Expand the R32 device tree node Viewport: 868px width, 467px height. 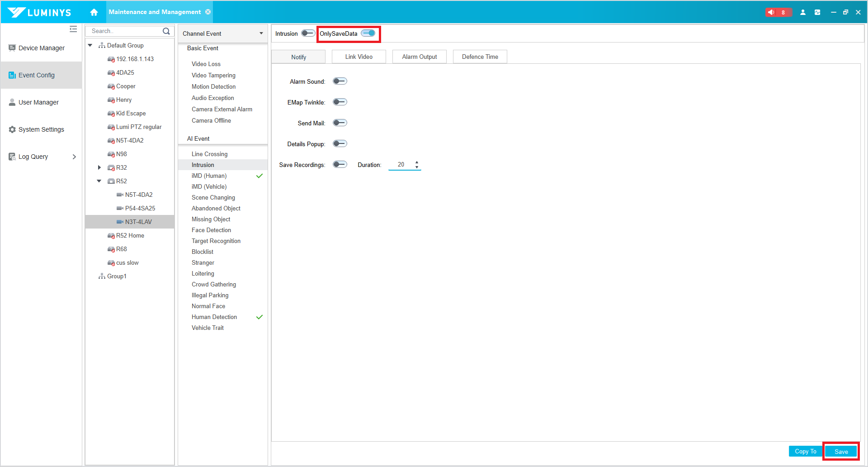pos(99,167)
